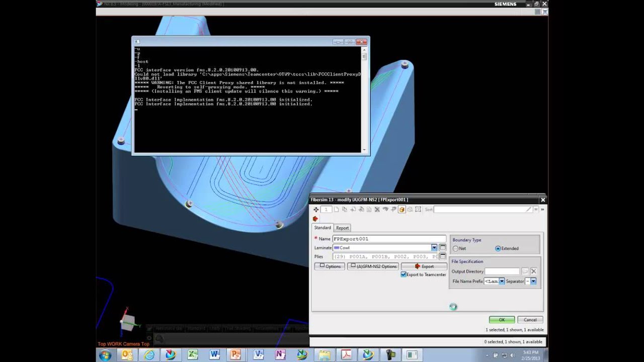
Task: Click the toolbar number field showing 1
Action: click(x=326, y=210)
